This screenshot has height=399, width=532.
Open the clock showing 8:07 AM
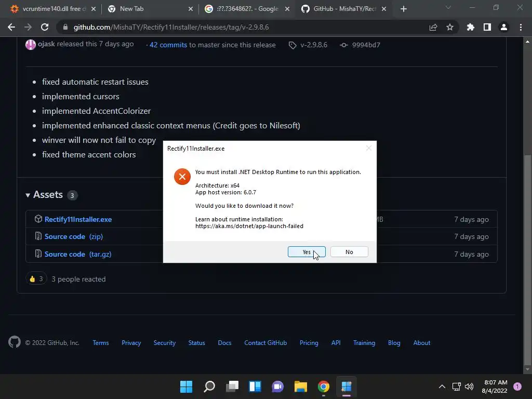tap(495, 387)
